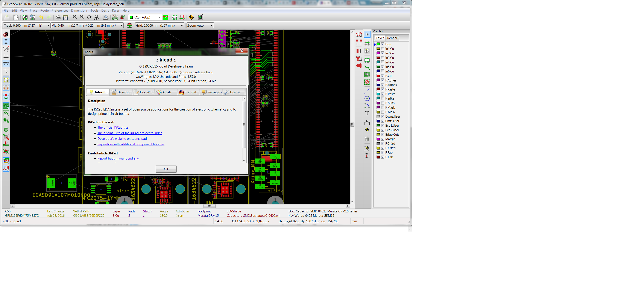Screen dimensions: 644x301
Task: Click the B.Paste cyan color swatch
Action: [x=378, y=94]
